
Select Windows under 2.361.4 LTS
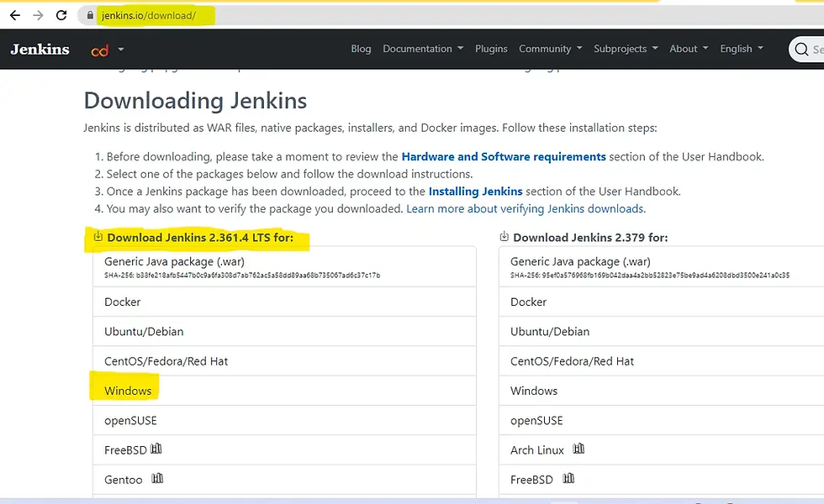(x=284, y=391)
